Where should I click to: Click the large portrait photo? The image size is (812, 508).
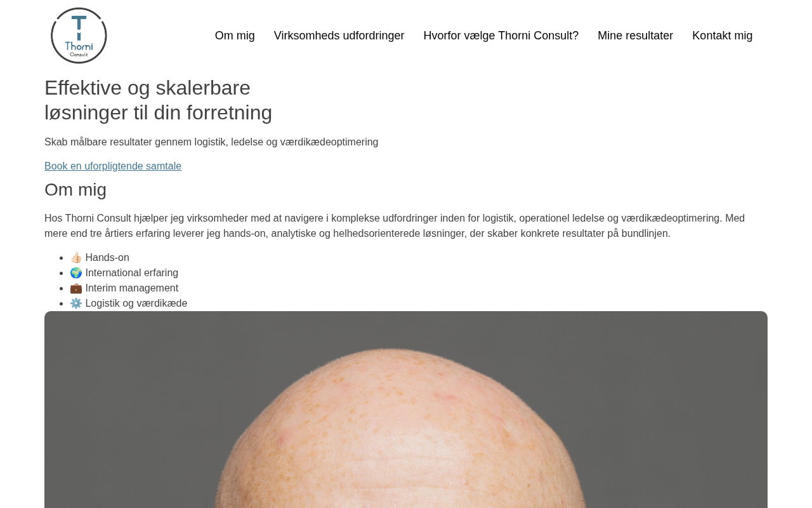click(x=406, y=410)
